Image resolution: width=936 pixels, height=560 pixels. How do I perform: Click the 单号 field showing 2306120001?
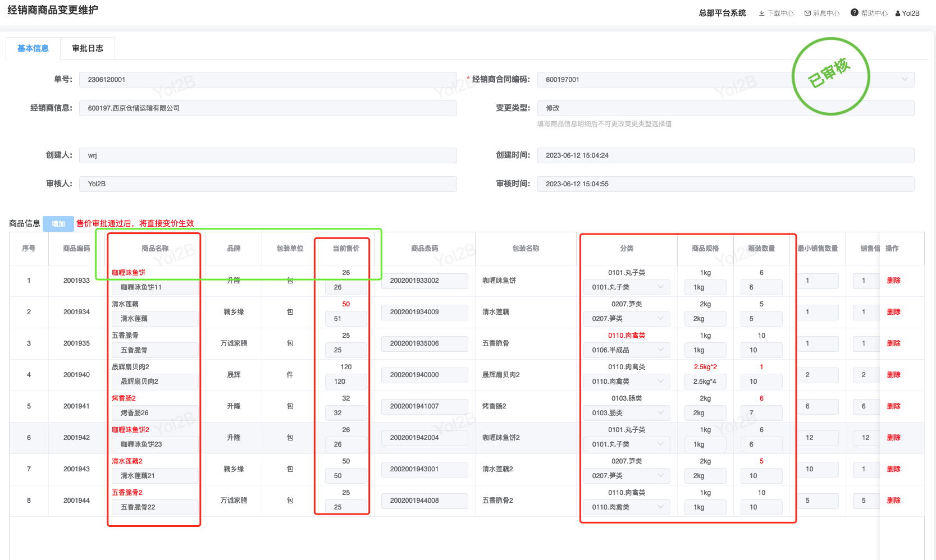pyautogui.click(x=268, y=80)
